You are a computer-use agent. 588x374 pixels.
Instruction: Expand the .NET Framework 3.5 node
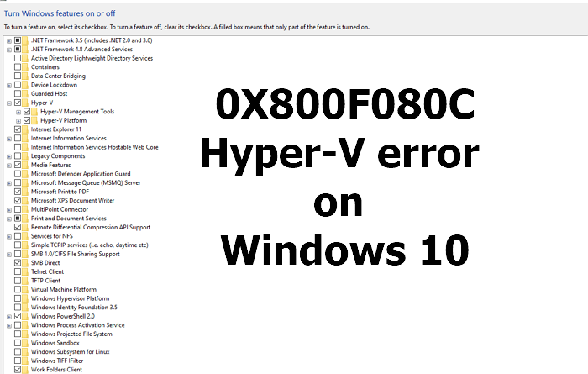[9, 40]
